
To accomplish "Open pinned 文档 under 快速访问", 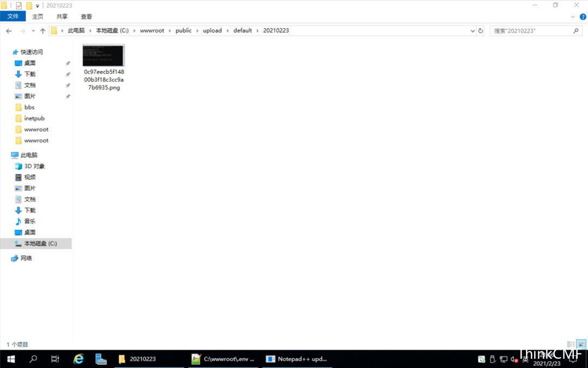I will tap(30, 85).
